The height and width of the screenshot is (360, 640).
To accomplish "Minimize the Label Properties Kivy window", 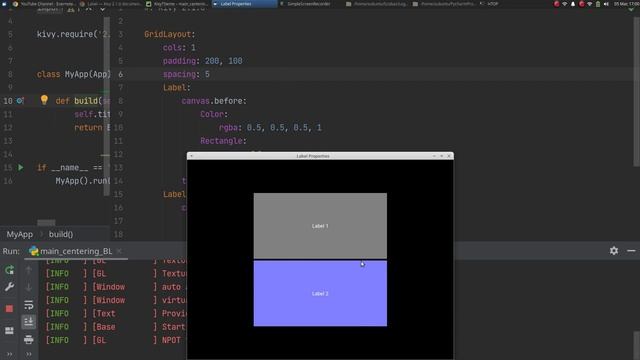I will point(434,156).
